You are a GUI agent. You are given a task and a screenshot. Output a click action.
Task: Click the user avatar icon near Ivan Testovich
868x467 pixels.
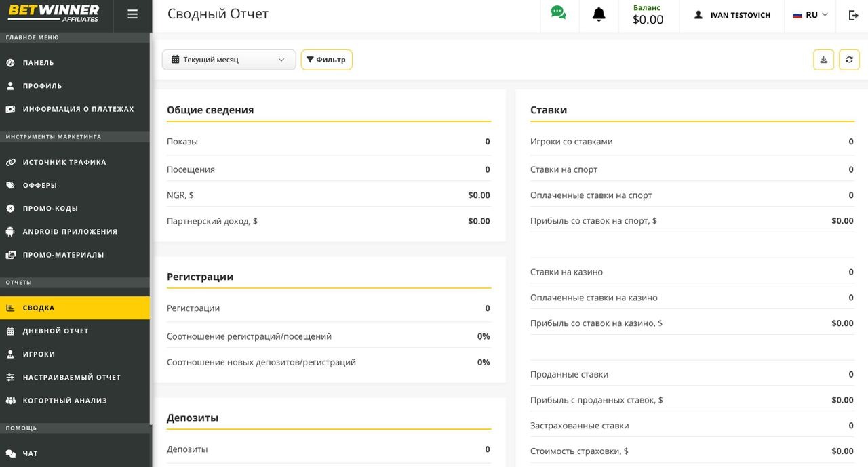point(698,15)
